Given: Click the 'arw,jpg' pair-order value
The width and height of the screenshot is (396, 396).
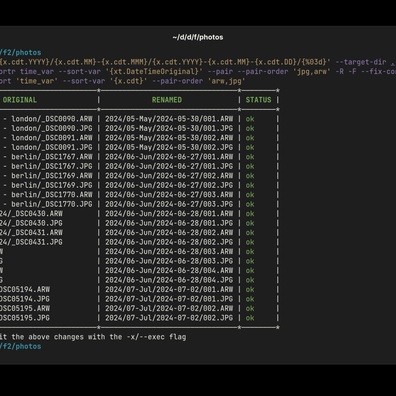Looking at the screenshot, I should tap(227, 81).
